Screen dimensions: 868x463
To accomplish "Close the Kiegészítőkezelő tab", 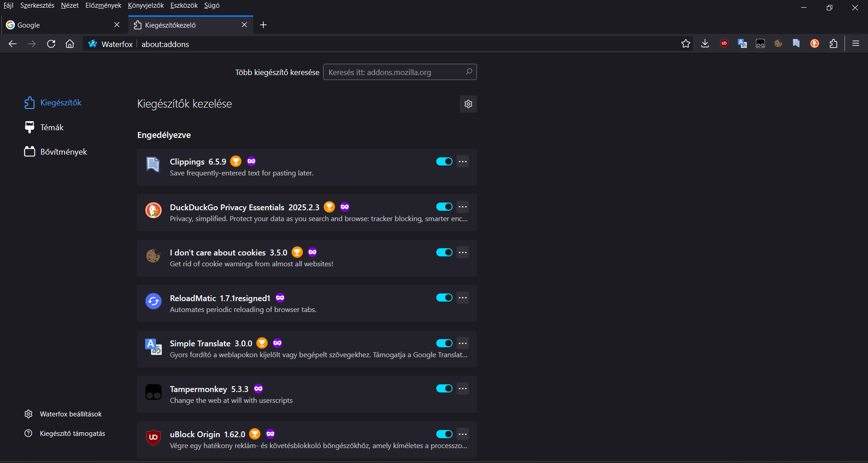I will pos(245,25).
